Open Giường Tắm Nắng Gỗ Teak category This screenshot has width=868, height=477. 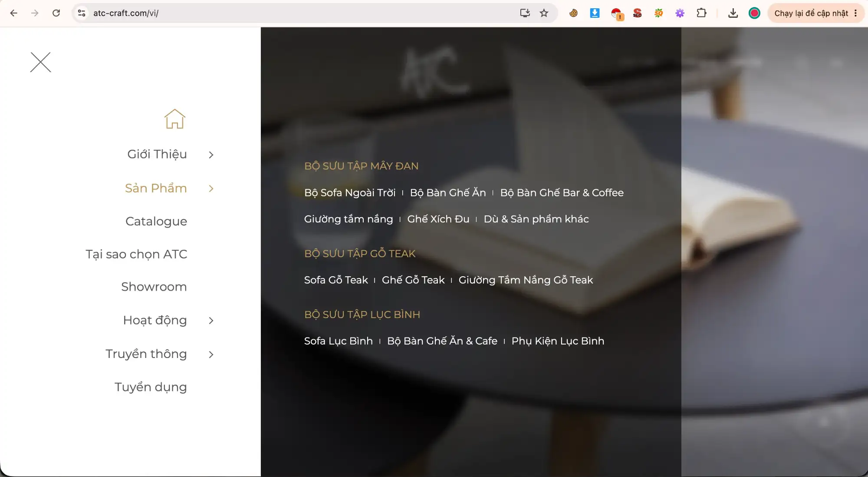click(x=526, y=280)
